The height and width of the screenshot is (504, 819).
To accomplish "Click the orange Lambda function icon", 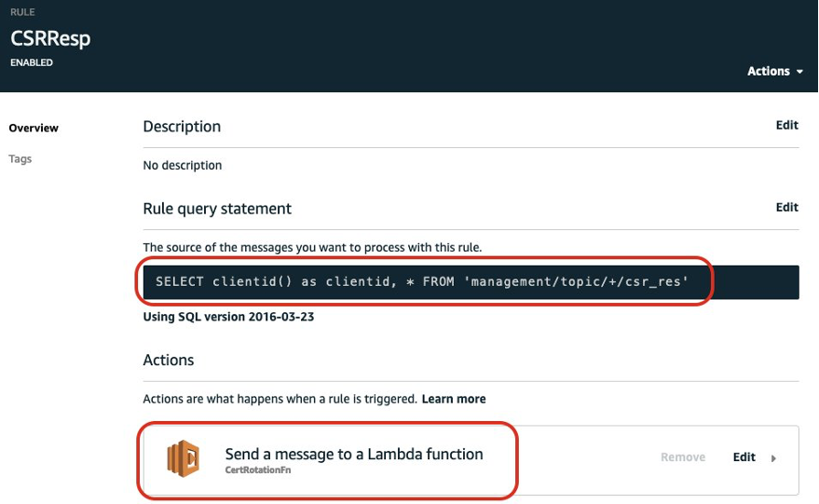I will coord(184,458).
